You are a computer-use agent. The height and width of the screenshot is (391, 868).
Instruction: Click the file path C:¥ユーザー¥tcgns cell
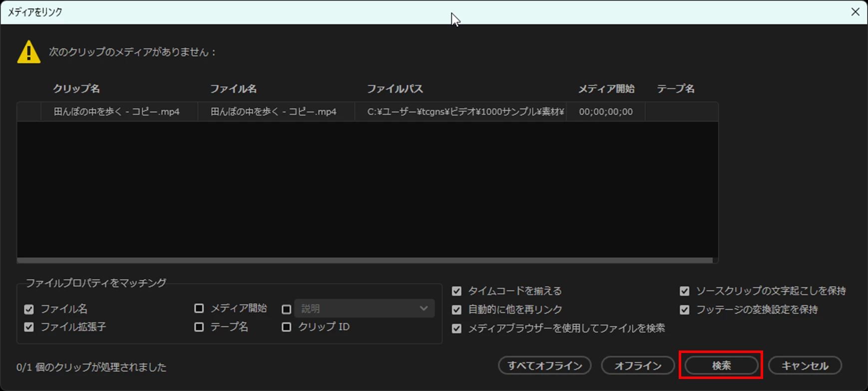pyautogui.click(x=460, y=111)
